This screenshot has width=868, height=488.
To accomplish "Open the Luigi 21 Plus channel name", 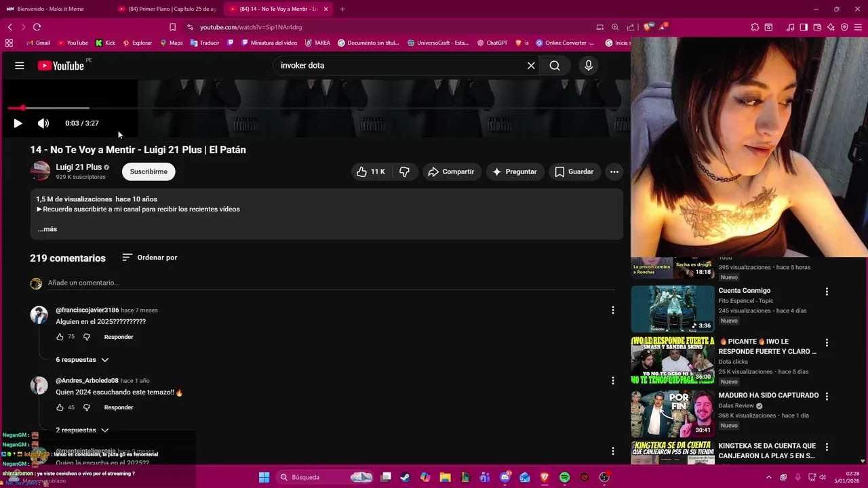I will coord(79,167).
